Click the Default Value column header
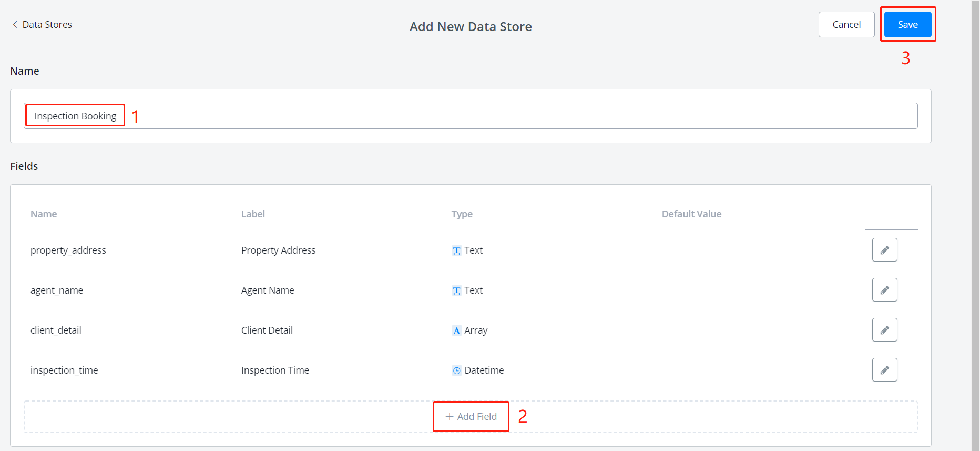The height and width of the screenshot is (451, 980). tap(691, 214)
